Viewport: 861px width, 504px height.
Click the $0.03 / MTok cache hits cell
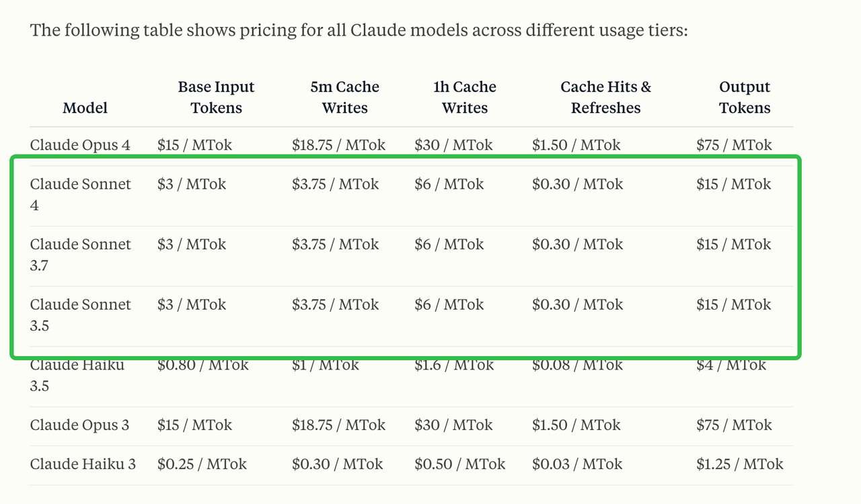pyautogui.click(x=577, y=464)
